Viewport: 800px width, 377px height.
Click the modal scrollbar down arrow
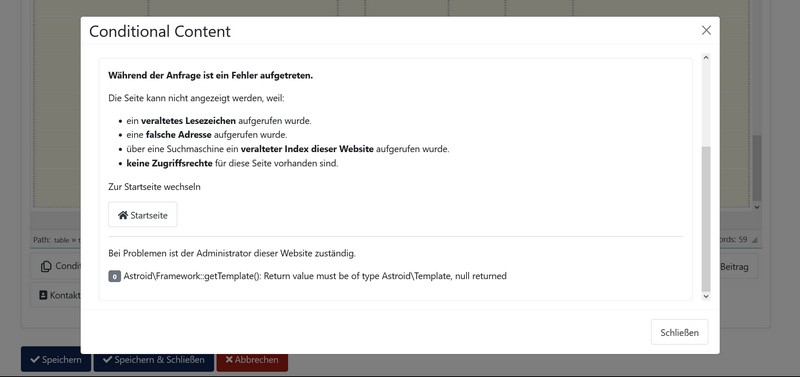[706, 296]
